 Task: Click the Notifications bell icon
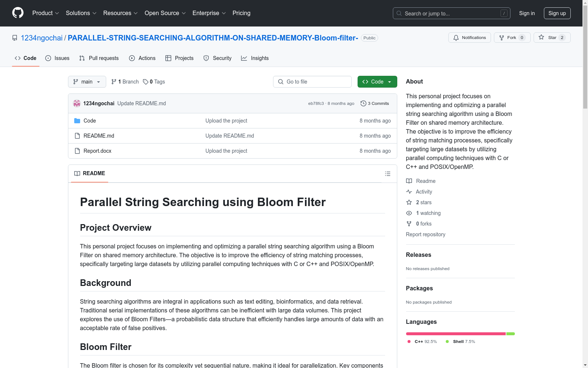(x=456, y=38)
